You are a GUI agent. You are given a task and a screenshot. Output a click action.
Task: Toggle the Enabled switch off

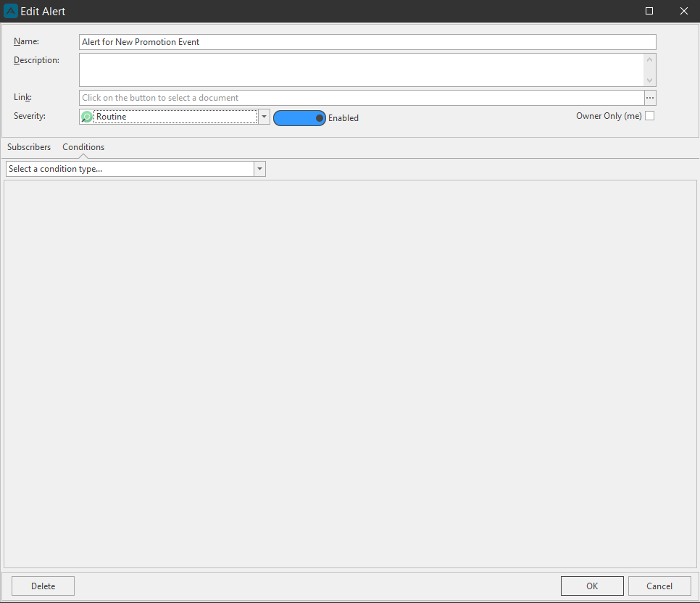(x=299, y=118)
